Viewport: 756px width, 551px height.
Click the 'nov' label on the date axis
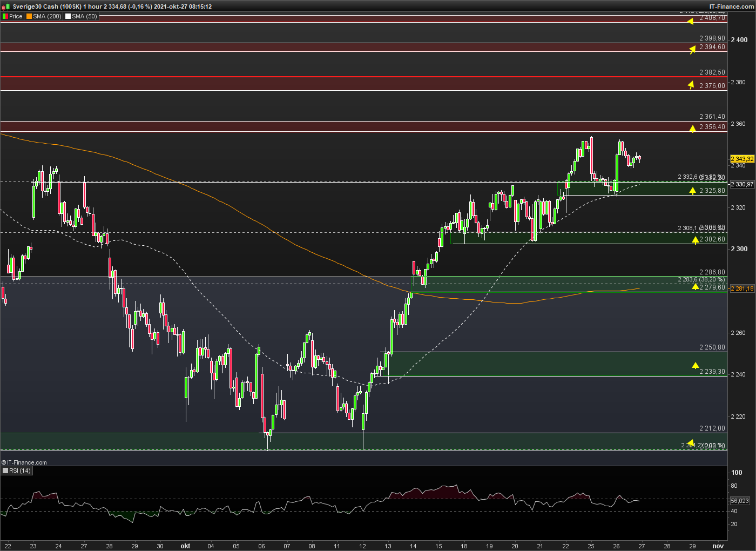point(718,546)
